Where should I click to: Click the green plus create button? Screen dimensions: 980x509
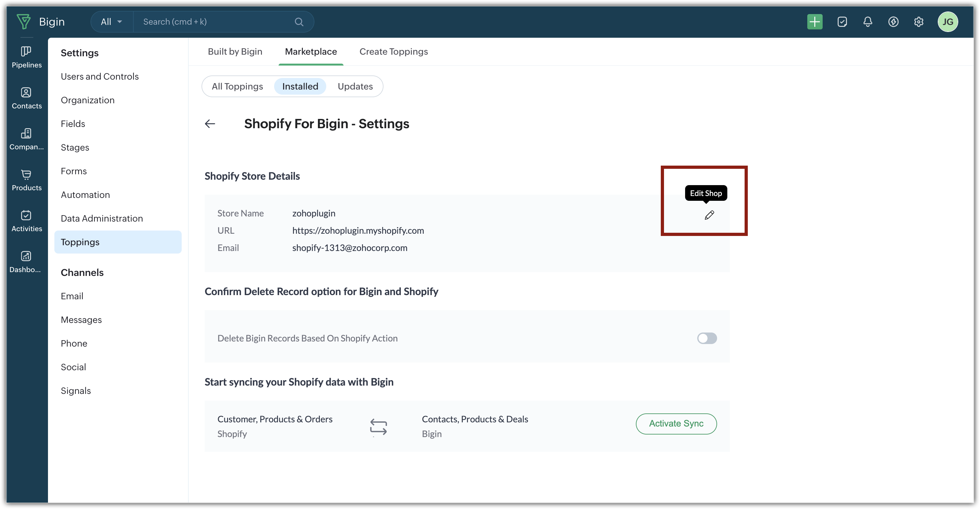[x=815, y=22]
